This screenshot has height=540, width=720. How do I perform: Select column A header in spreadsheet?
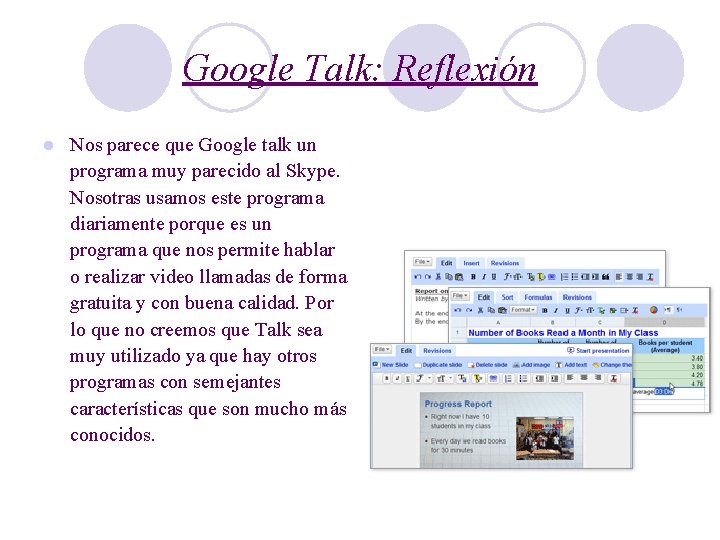pos(498,322)
